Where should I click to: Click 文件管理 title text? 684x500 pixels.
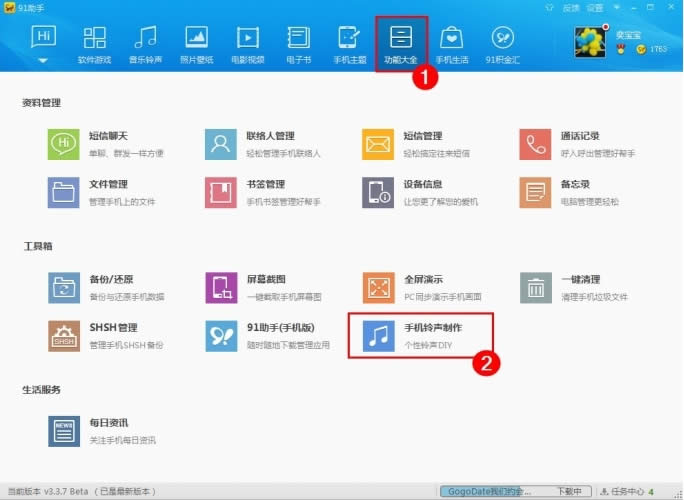point(108,185)
